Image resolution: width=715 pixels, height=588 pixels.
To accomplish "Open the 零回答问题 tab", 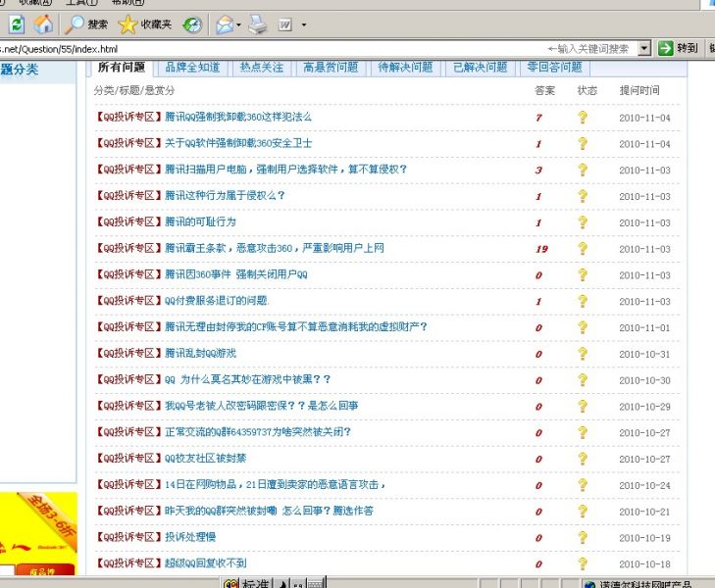I will pos(554,68).
